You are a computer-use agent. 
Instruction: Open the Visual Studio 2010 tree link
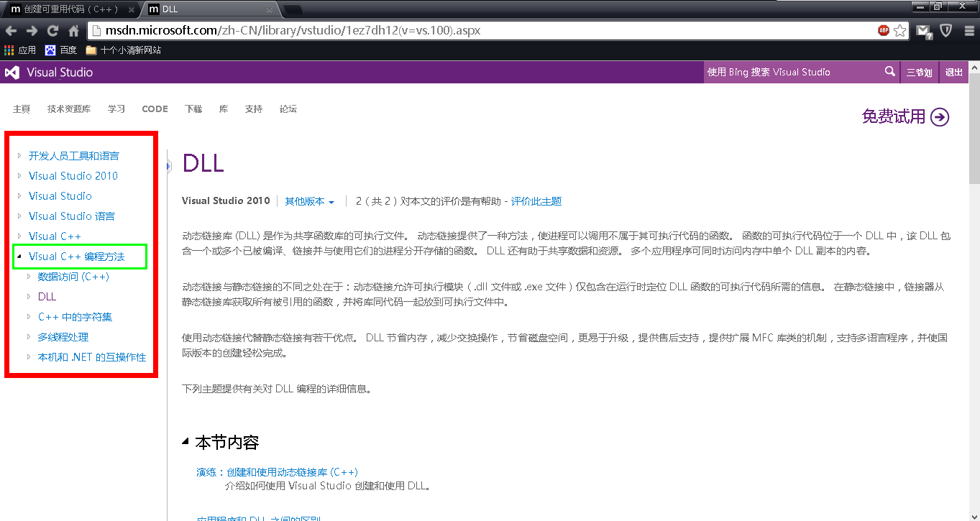(73, 176)
